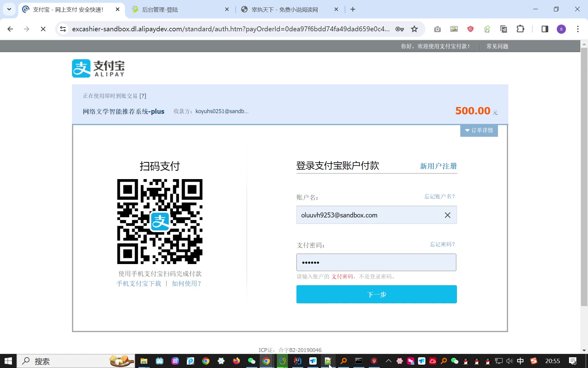Viewport: 588px width, 368px height.
Task: Open the gray copy-pages extension icon
Action: 503,29
